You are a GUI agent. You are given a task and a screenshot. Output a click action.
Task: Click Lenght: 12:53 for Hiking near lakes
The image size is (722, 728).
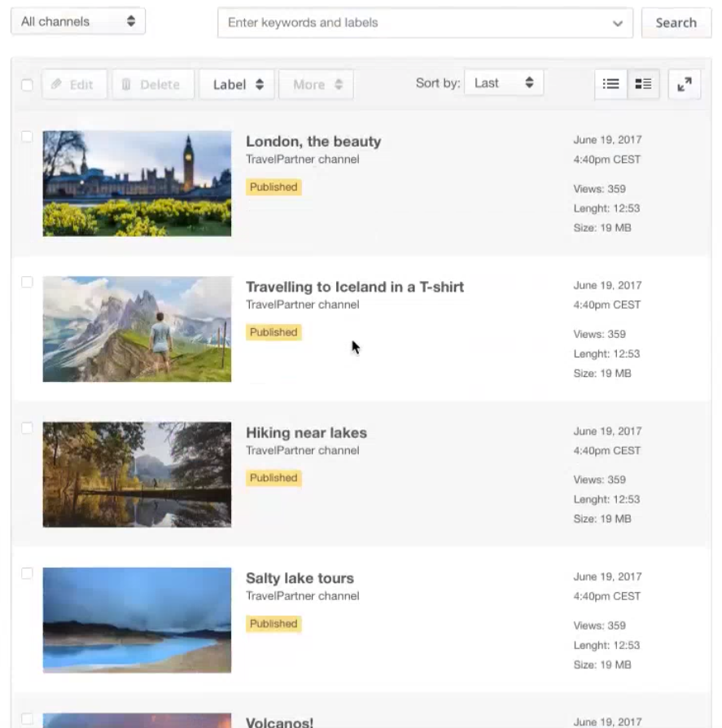tap(606, 499)
